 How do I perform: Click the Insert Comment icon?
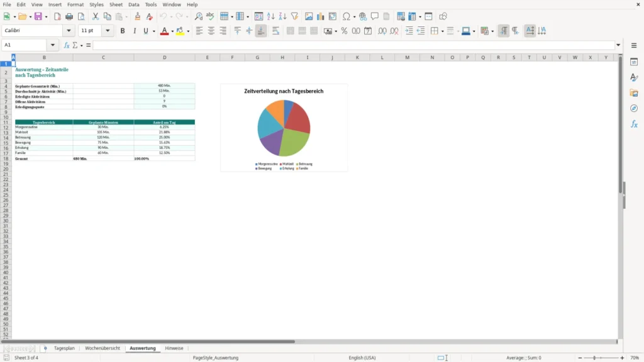click(375, 16)
